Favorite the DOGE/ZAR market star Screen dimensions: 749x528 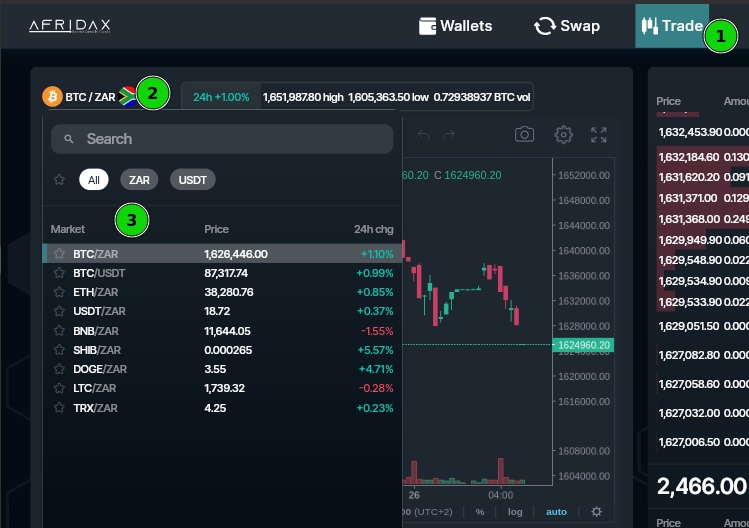click(x=59, y=369)
